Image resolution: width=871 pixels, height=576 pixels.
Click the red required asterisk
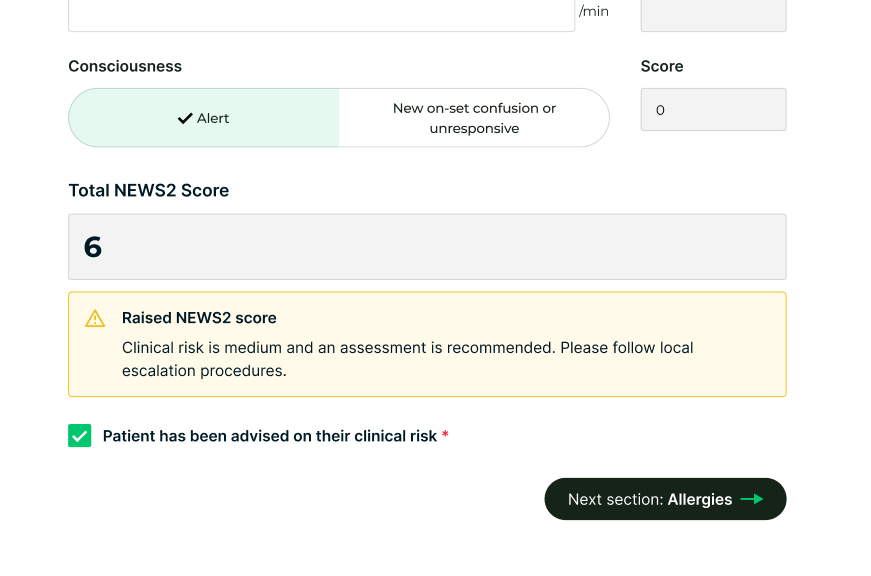(x=445, y=436)
